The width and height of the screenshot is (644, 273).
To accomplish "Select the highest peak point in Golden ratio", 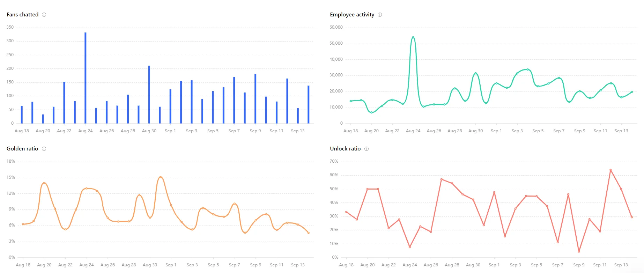I will click(x=161, y=177).
